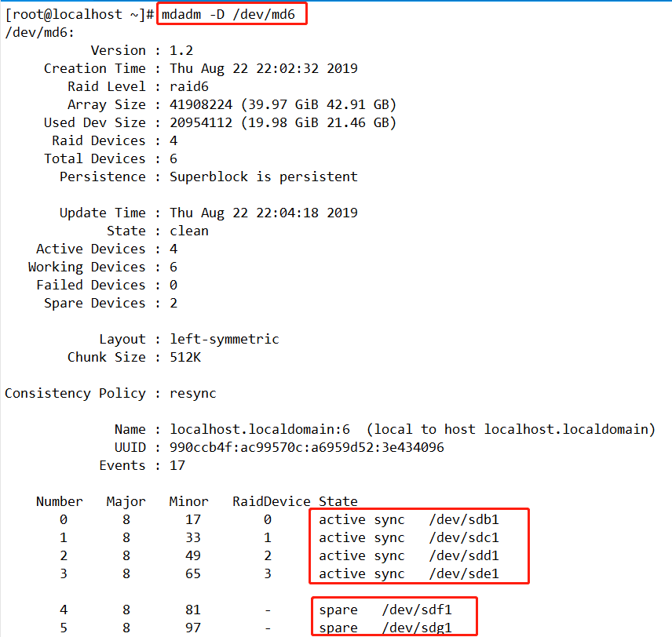The width and height of the screenshot is (672, 637).
Task: Click '(local to host localhost.localdomain)' text
Action: [511, 429]
